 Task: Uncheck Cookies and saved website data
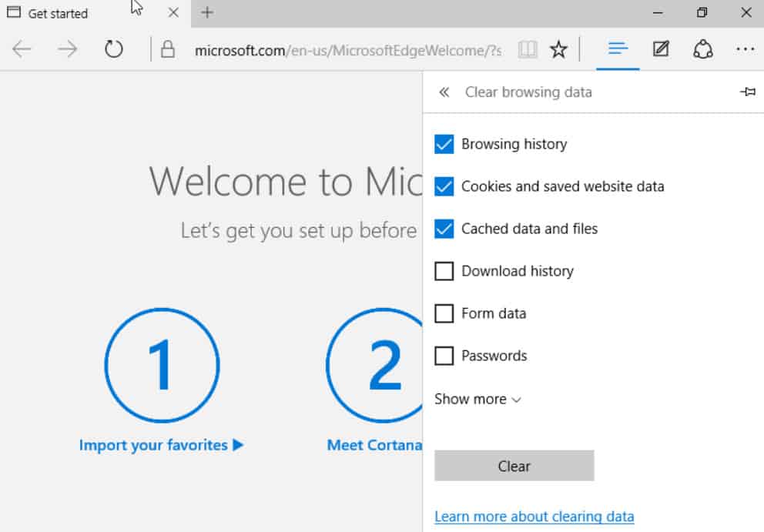(x=444, y=186)
